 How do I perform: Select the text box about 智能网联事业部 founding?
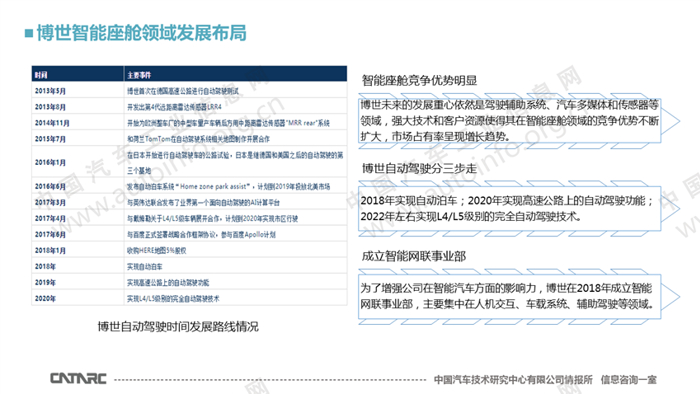(509, 296)
